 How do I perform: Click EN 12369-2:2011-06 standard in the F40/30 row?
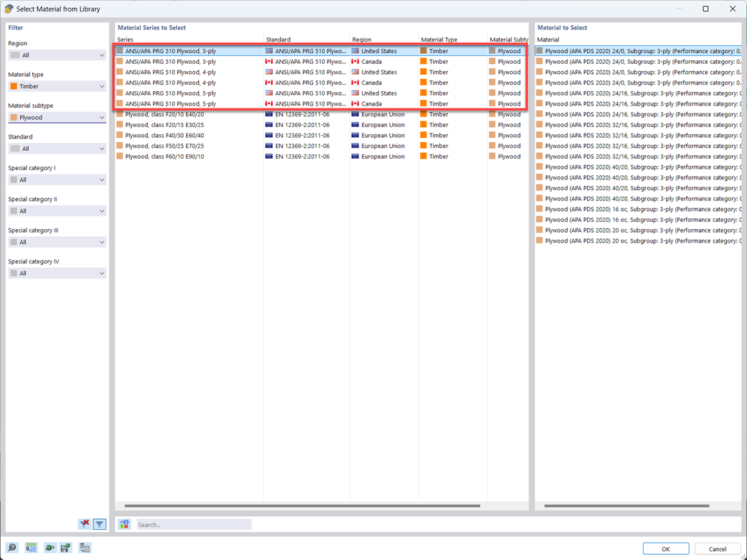(x=302, y=135)
